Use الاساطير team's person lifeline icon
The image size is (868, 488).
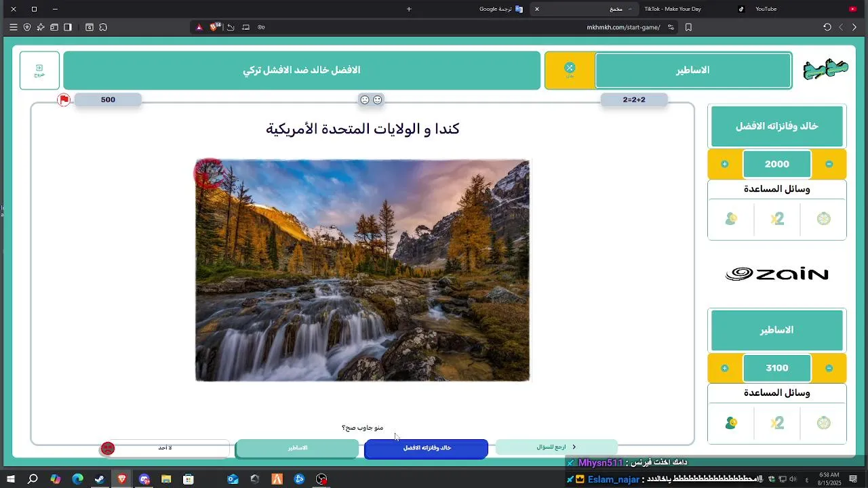click(731, 423)
